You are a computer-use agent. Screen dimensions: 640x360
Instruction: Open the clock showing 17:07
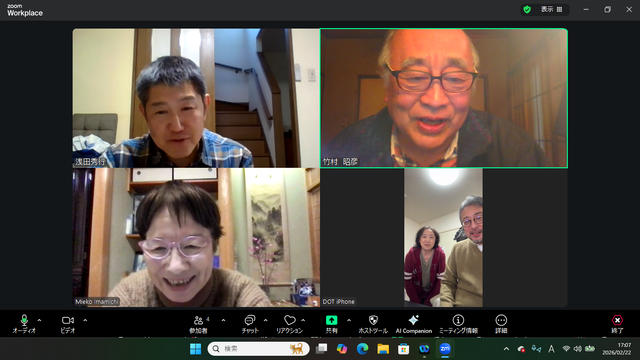(616, 349)
